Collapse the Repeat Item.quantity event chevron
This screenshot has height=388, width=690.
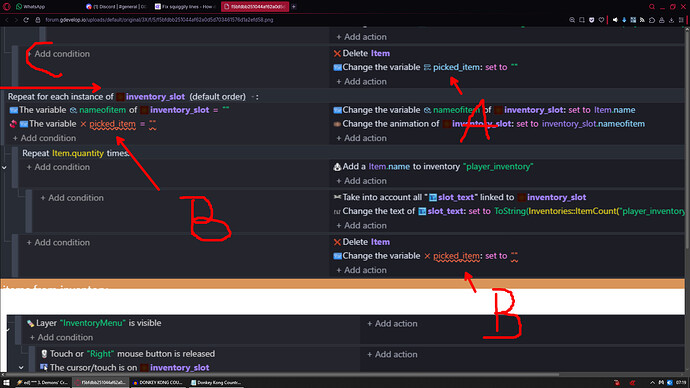click(4, 168)
